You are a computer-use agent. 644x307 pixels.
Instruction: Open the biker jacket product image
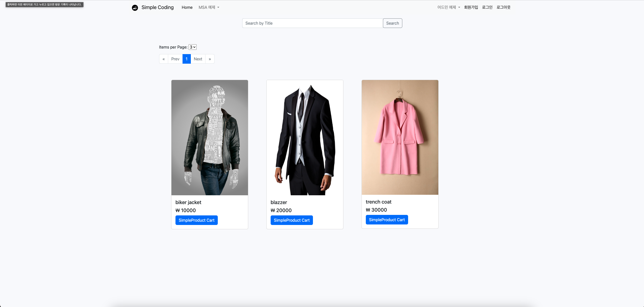click(209, 137)
